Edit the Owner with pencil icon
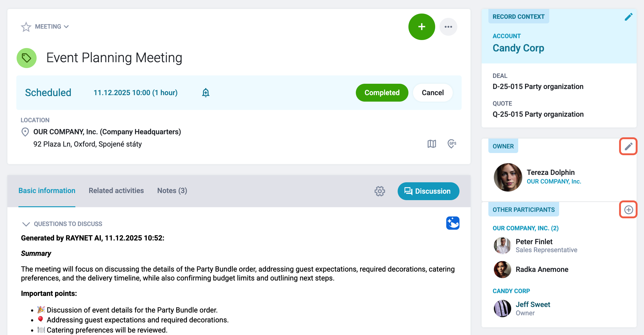Image resolution: width=644 pixels, height=335 pixels. pos(628,146)
